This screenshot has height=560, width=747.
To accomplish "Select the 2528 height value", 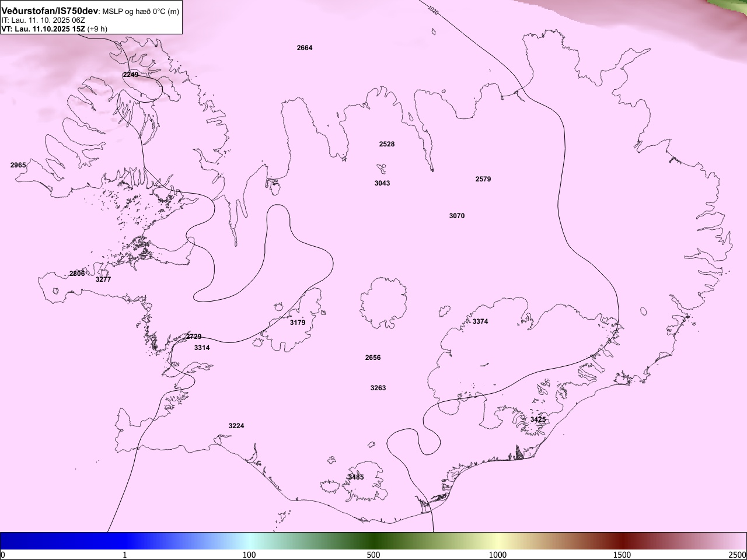I will tap(387, 144).
